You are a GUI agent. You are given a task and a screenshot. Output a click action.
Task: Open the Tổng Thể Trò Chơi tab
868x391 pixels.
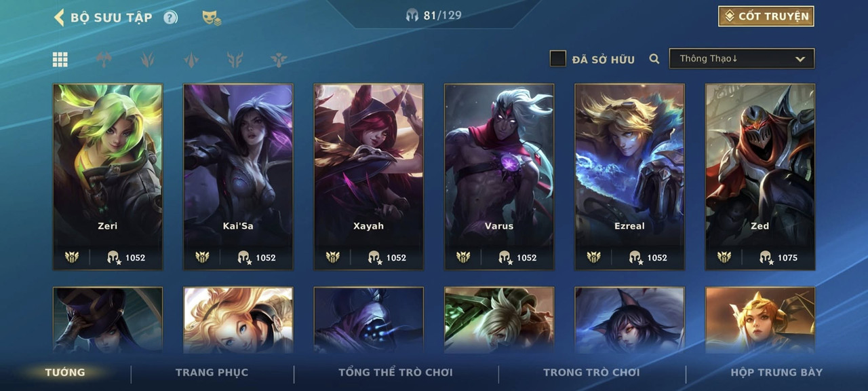coord(395,372)
